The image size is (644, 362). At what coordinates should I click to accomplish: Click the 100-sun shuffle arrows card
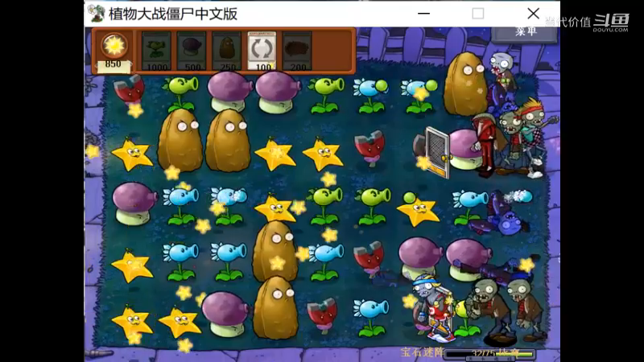(262, 51)
